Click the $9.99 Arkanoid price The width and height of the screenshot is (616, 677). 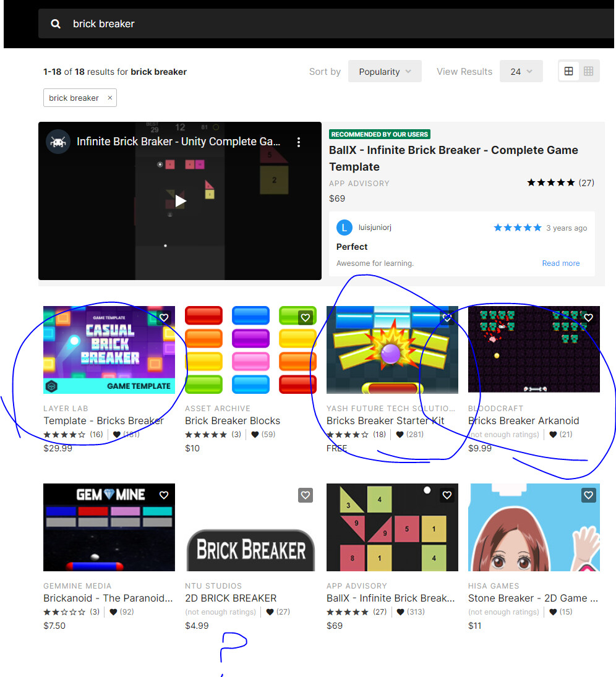point(480,448)
